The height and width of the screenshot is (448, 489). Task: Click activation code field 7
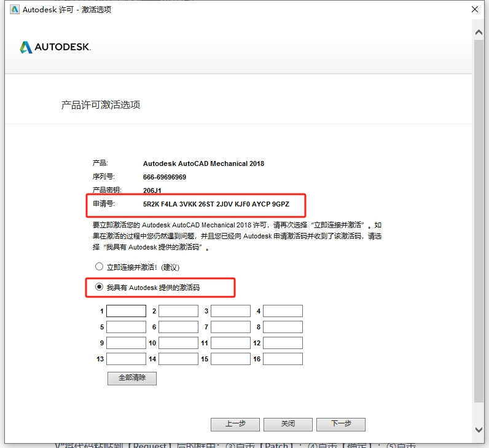(231, 327)
